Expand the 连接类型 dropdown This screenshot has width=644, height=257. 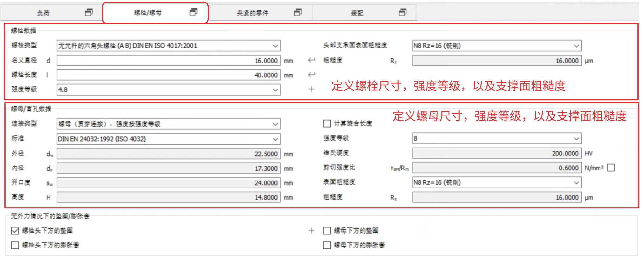[275, 124]
